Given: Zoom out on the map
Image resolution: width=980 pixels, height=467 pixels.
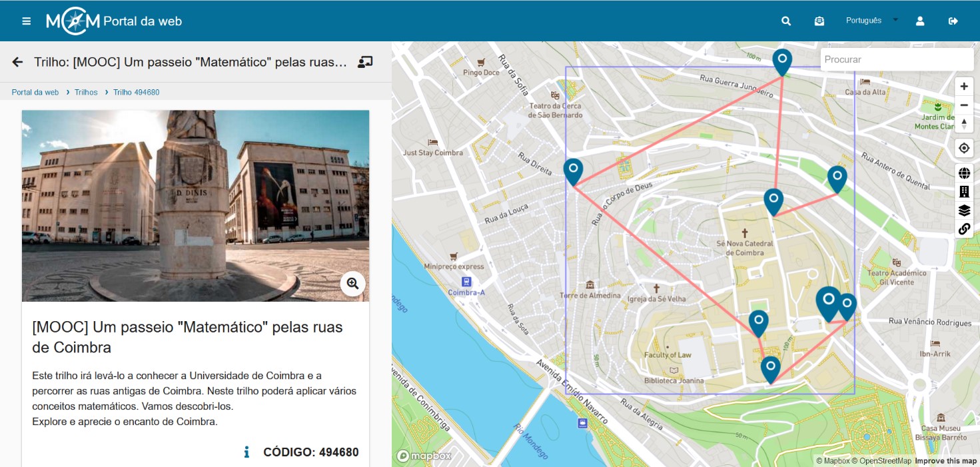Looking at the screenshot, I should pos(964,105).
